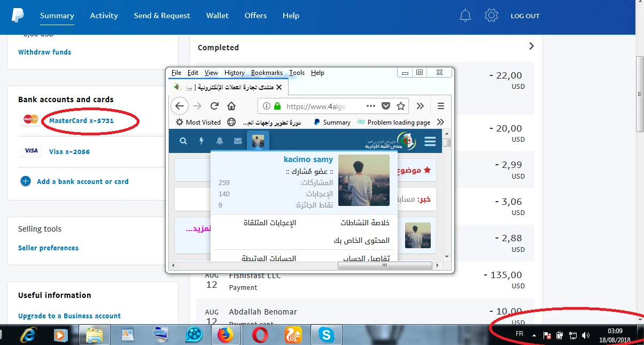Expand the Completed transactions chevron
The image size is (644, 345).
[531, 47]
